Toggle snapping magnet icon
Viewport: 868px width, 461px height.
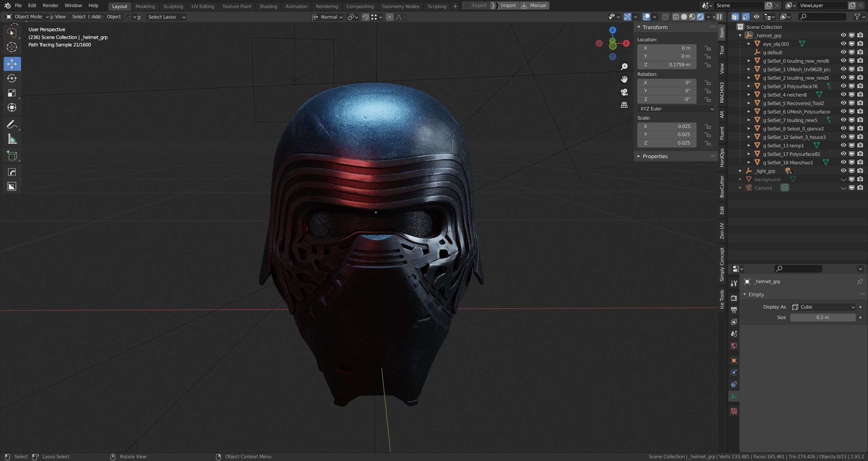[366, 17]
